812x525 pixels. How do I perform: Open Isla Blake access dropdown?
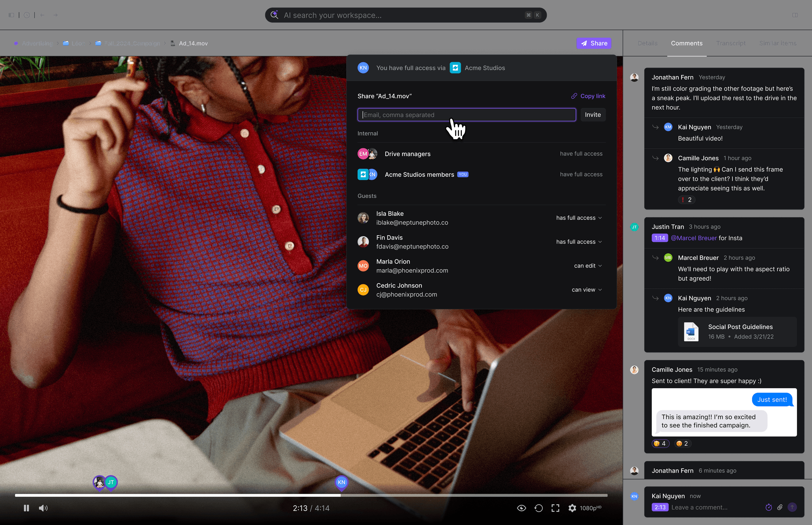coord(579,218)
